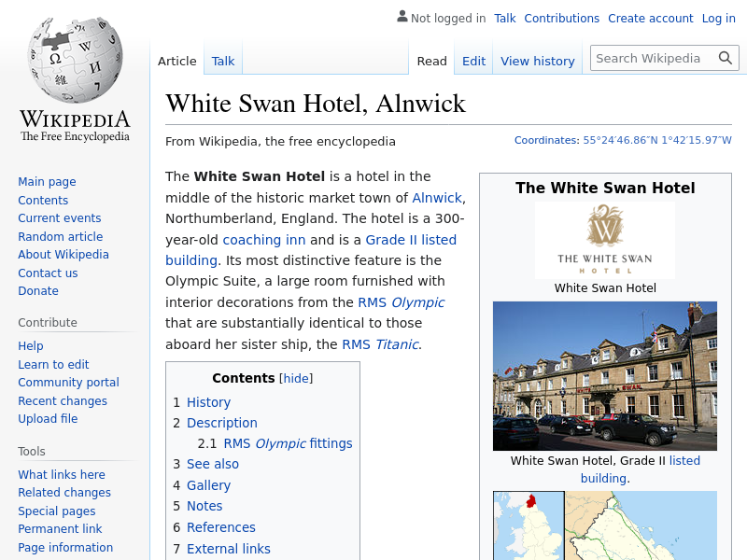The image size is (747, 560).
Task: Open Random article in sidebar
Action: point(60,236)
